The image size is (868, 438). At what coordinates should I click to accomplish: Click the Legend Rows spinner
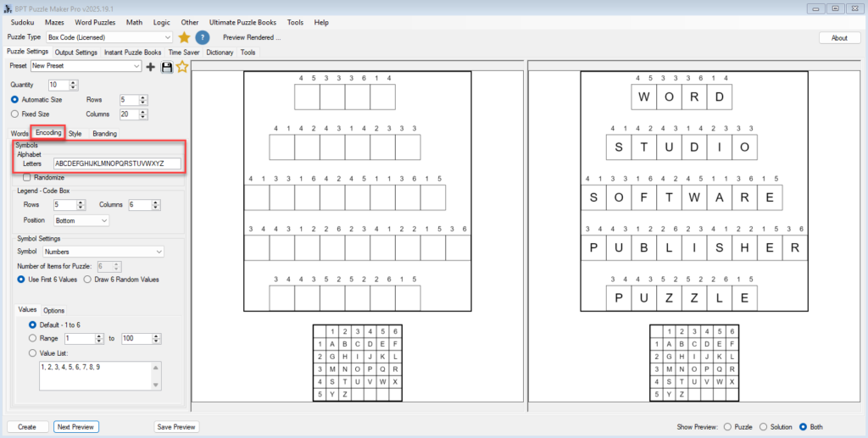[81, 205]
